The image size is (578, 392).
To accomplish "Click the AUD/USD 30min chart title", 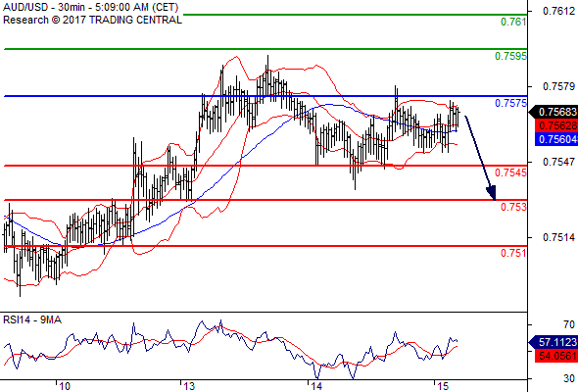I will click(91, 7).
